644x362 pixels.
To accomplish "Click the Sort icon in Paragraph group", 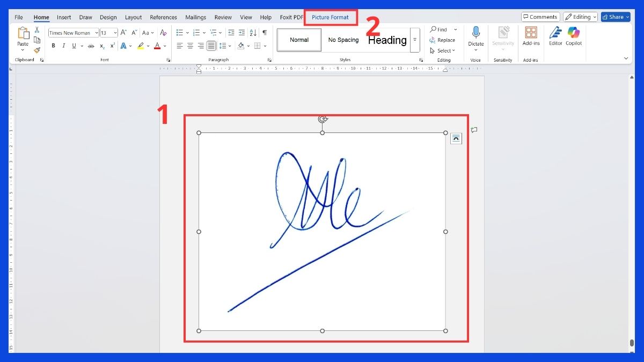I will coord(253,32).
